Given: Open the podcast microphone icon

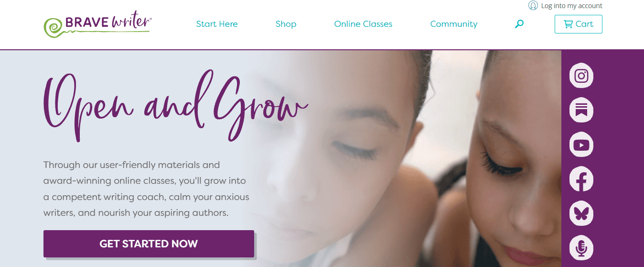Looking at the screenshot, I should tap(581, 248).
